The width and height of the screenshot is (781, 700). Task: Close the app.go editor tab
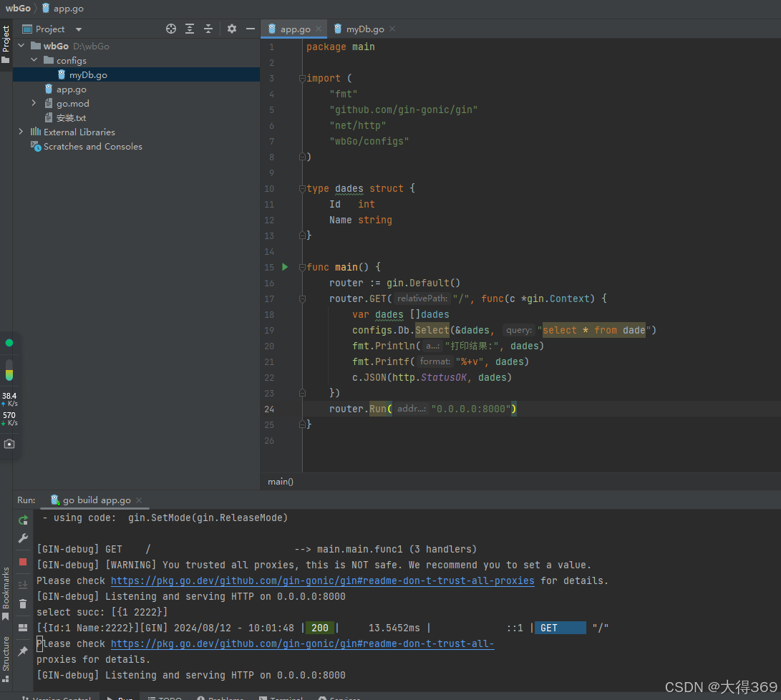pos(319,29)
